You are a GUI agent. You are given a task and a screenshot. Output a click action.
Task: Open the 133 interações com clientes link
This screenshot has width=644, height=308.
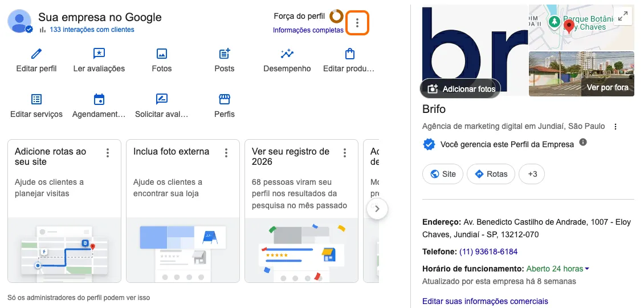(x=92, y=30)
